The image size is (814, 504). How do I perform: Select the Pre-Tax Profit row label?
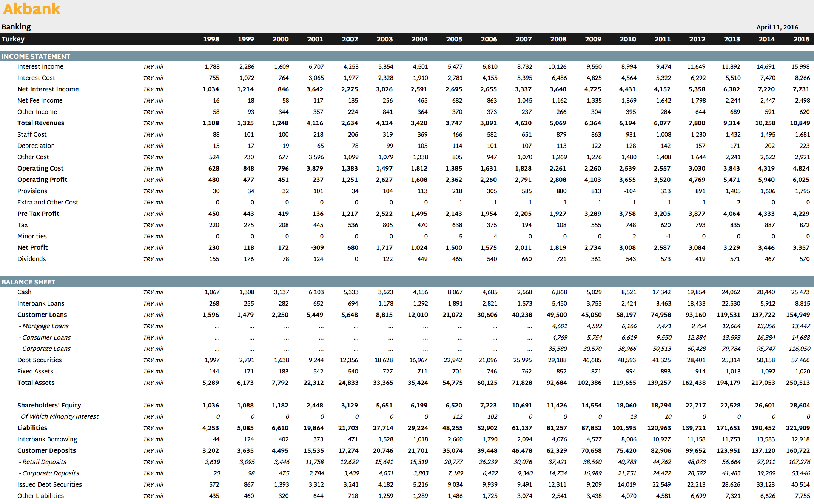[39, 214]
